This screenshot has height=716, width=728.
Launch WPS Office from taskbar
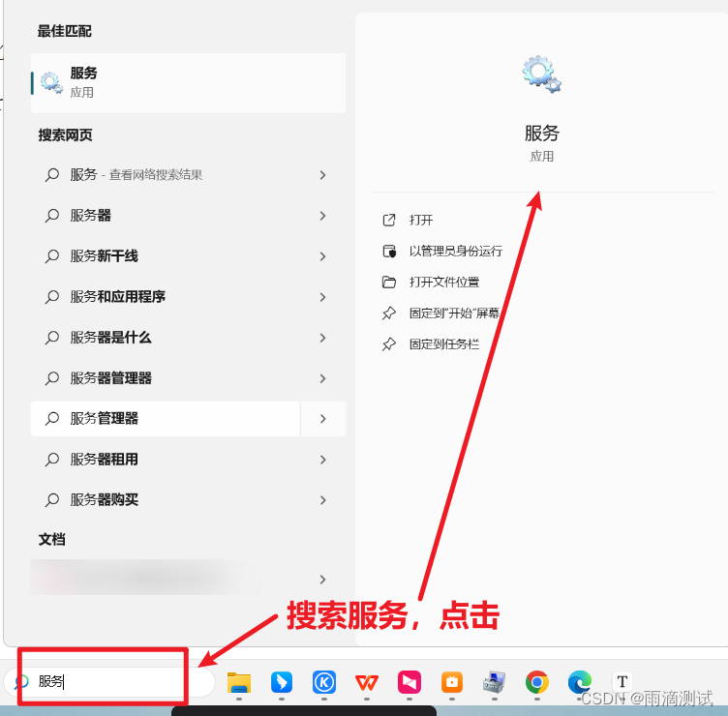click(x=367, y=682)
